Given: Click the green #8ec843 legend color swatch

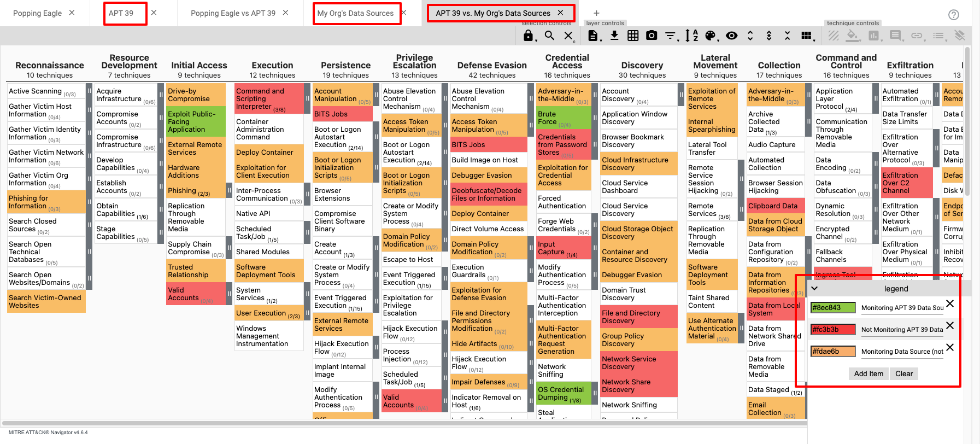Looking at the screenshot, I should coord(833,308).
